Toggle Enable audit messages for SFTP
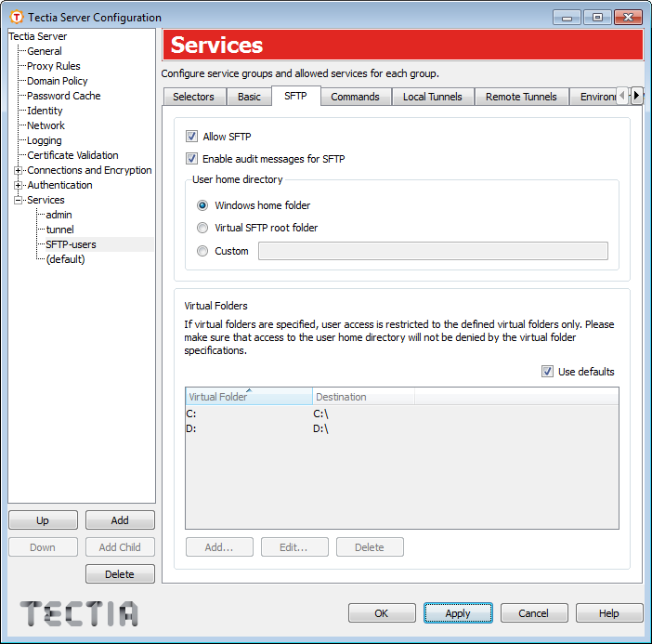The height and width of the screenshot is (644, 652). [x=191, y=159]
